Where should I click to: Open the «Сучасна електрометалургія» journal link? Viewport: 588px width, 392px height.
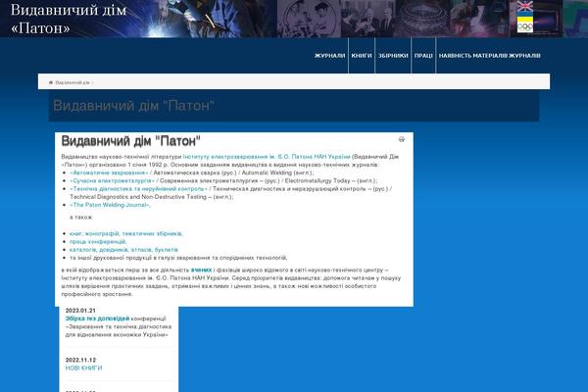click(112, 180)
